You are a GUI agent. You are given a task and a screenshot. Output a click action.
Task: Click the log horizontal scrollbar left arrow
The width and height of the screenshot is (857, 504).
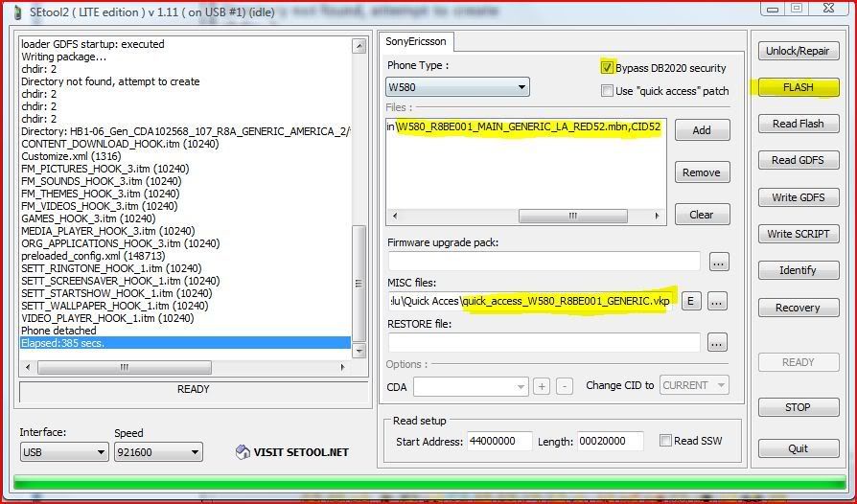29,368
